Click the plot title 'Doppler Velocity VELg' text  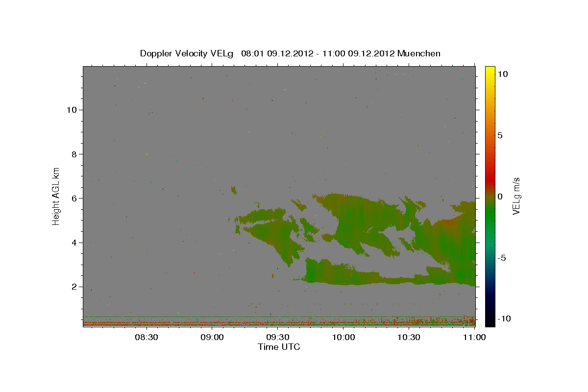188,53
